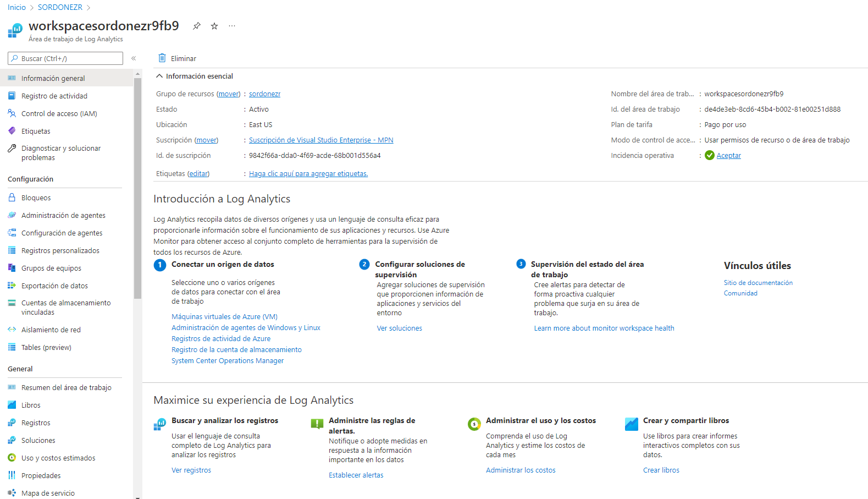Open Exportación de datos icon
Viewport: 868px width, 499px height.
coord(12,286)
